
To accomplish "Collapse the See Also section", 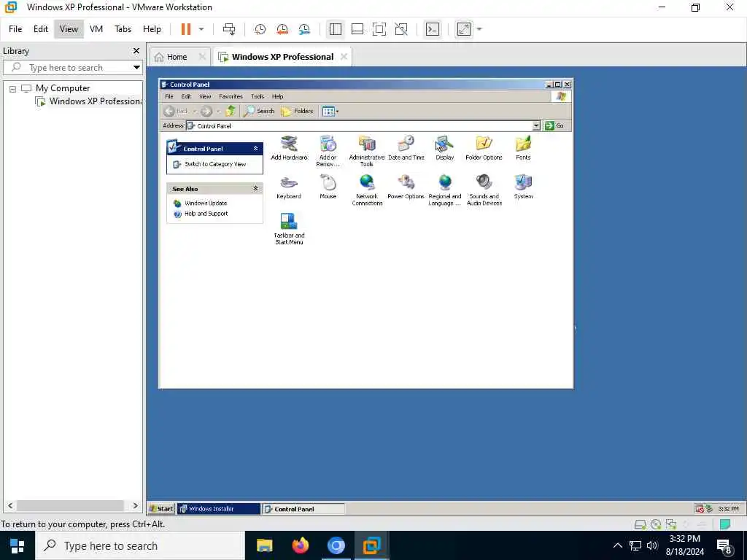I will tap(255, 189).
